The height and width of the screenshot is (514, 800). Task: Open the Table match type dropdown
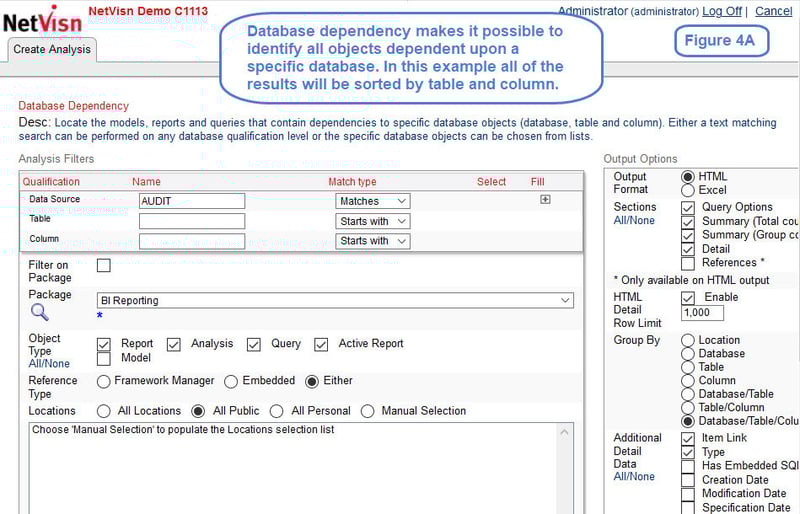pyautogui.click(x=372, y=221)
